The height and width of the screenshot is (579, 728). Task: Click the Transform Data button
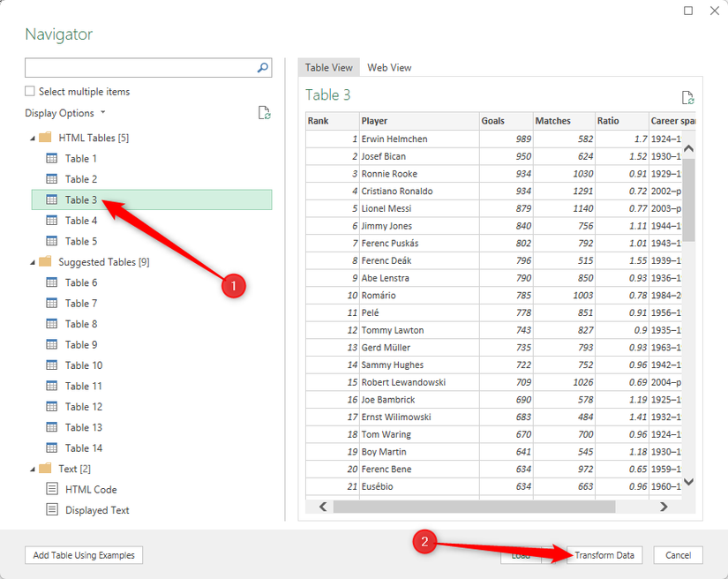coord(604,555)
